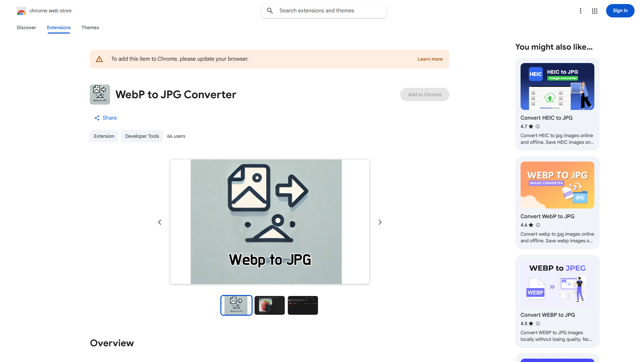Expand details via info icon near 4.5 rating

pyautogui.click(x=538, y=323)
